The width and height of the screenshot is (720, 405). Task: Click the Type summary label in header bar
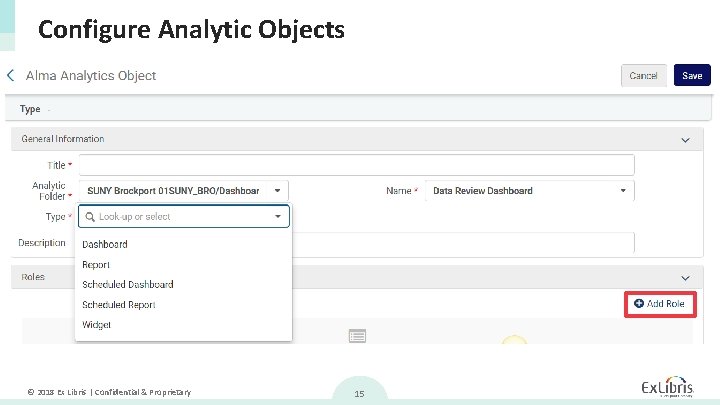coord(30,109)
